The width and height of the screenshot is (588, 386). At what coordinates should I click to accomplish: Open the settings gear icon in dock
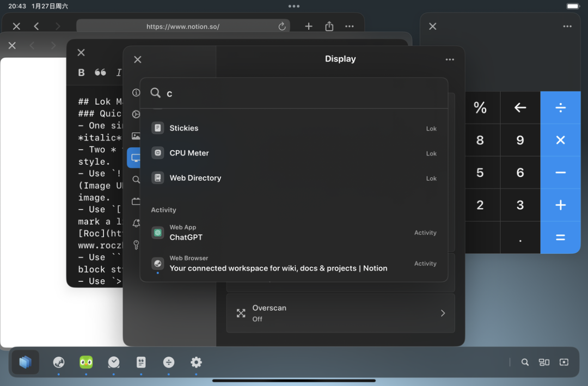(x=196, y=362)
